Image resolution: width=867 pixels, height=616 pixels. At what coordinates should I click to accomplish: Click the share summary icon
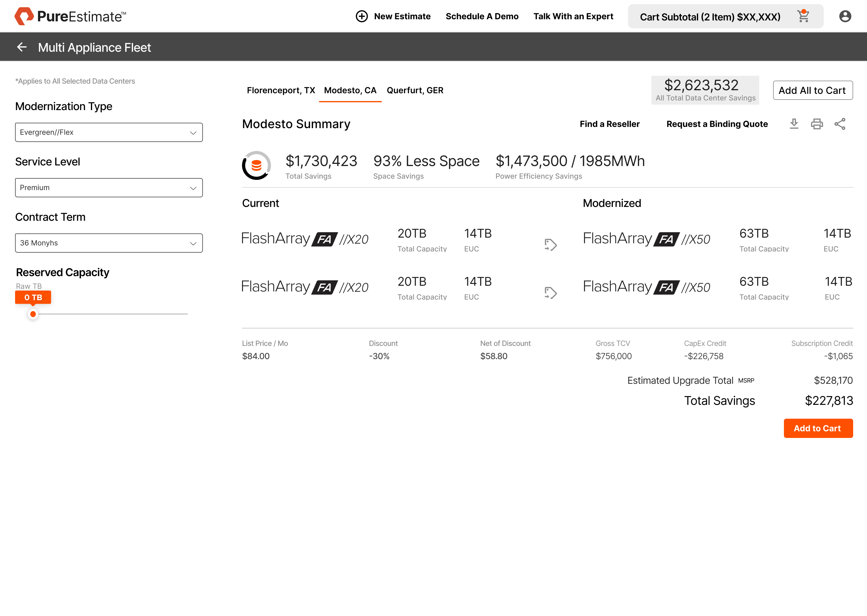(x=840, y=124)
